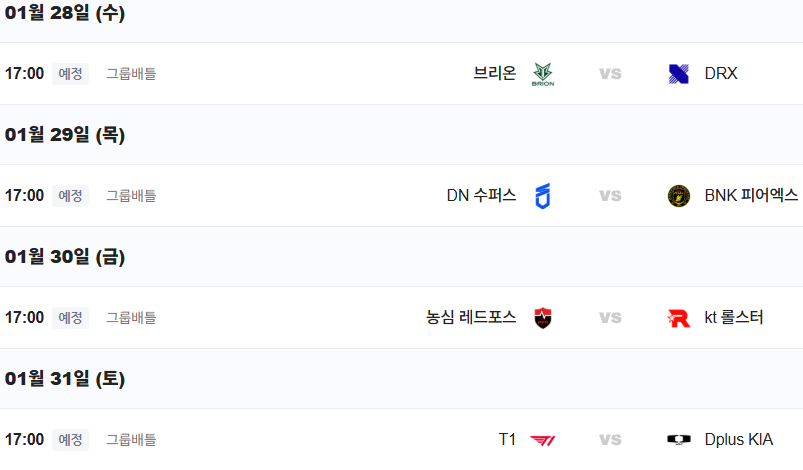
Task: Click the Nongshim RedForce team logo
Action: (x=543, y=318)
